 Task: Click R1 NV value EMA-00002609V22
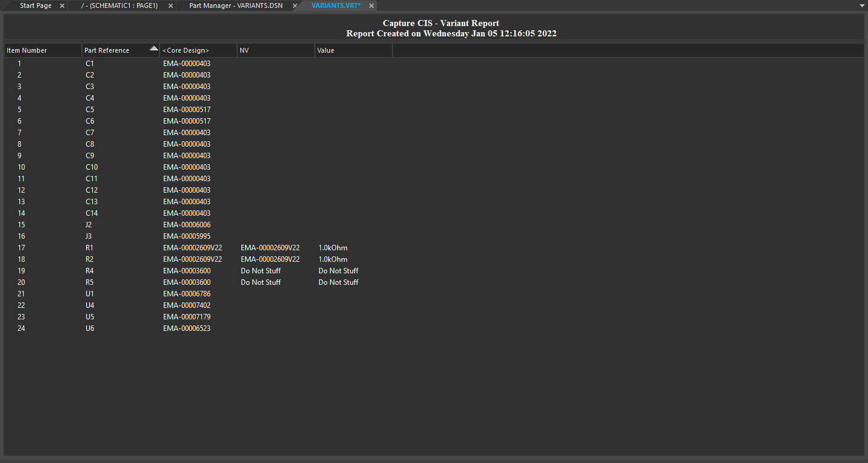[x=270, y=247]
